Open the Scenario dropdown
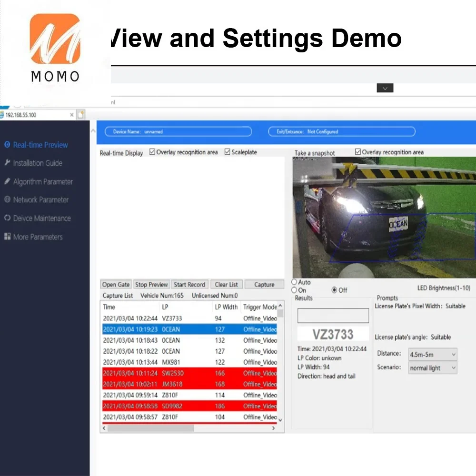Image resolution: width=476 pixels, height=476 pixels. pyautogui.click(x=433, y=368)
